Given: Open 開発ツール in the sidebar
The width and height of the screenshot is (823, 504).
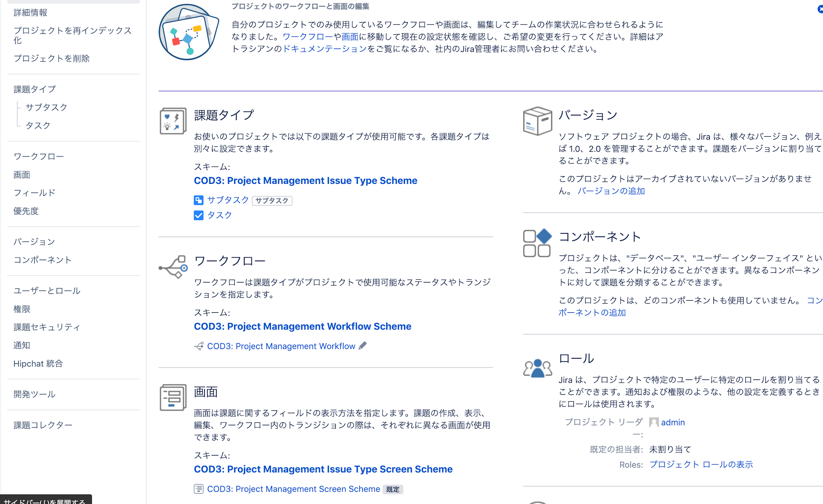Looking at the screenshot, I should point(35,394).
